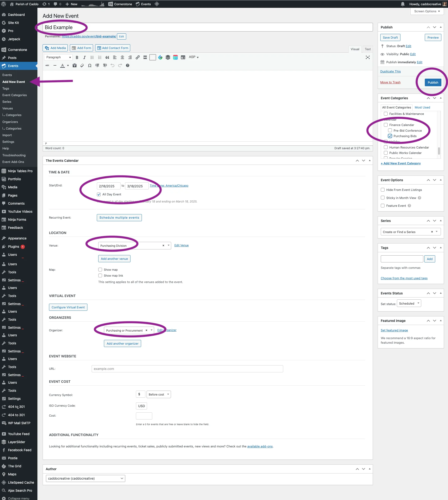
Task: Check the Pre-Bid Conference category
Action: [390, 131]
